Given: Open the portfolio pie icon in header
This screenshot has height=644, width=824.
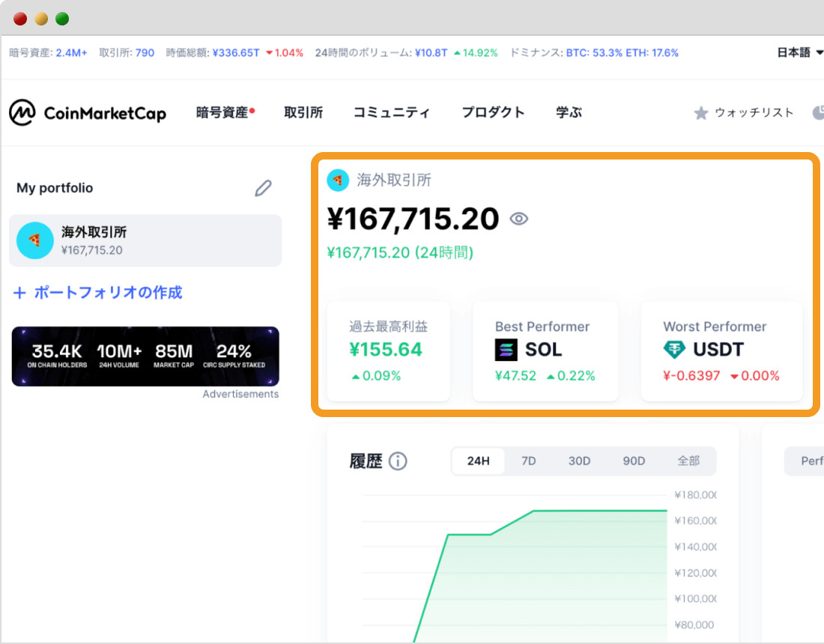Looking at the screenshot, I should coord(818,112).
